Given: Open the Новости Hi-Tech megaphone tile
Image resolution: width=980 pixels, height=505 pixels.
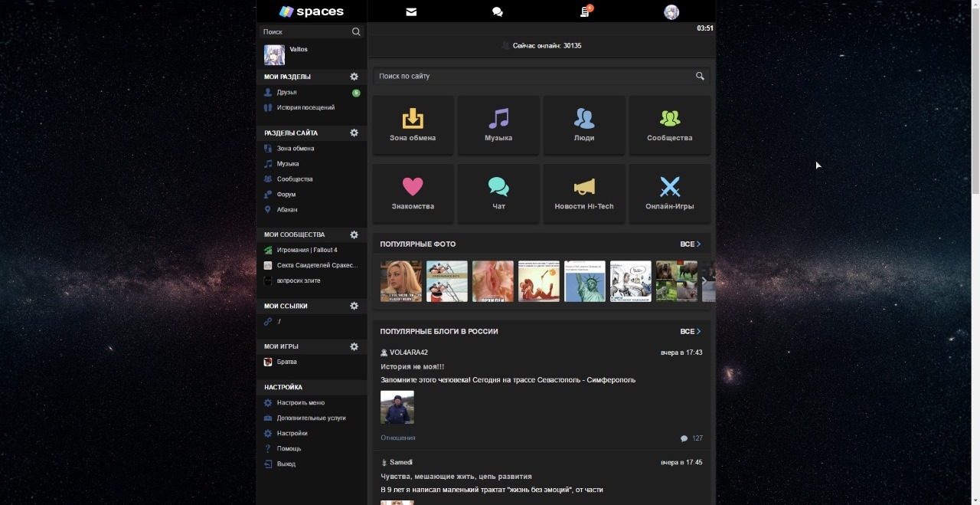Looking at the screenshot, I should coord(584,193).
